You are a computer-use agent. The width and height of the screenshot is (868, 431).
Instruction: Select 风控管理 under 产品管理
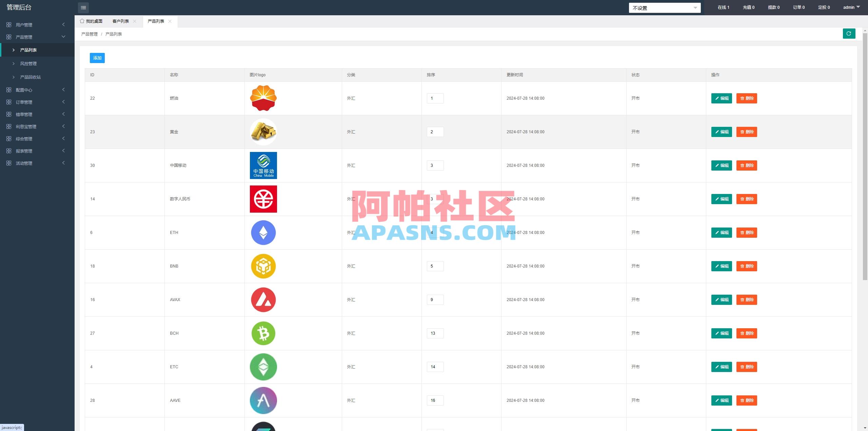point(29,63)
